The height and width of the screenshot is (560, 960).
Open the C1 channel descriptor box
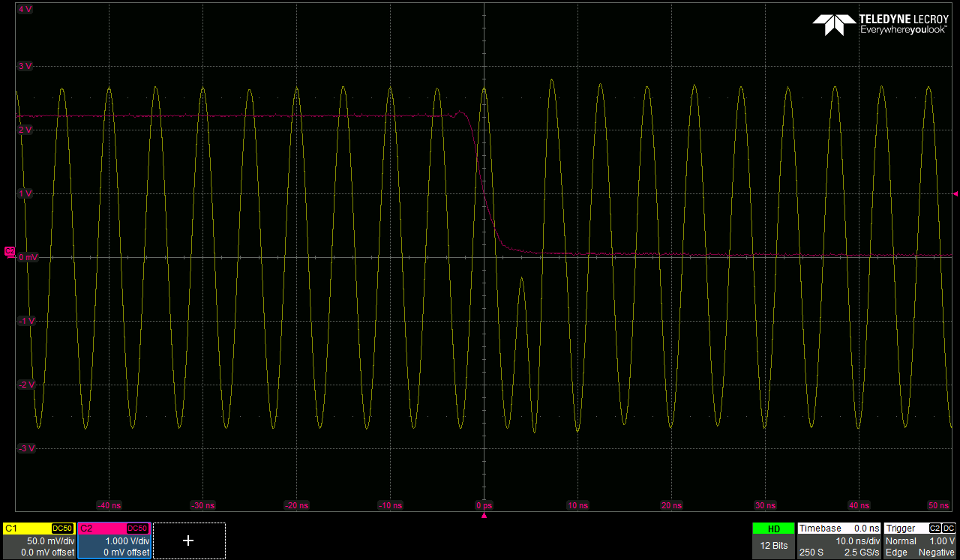click(39, 541)
